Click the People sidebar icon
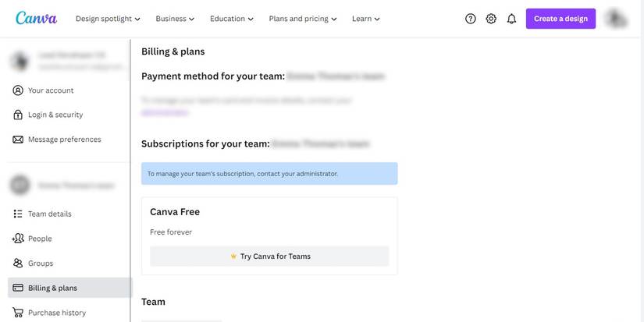This screenshot has width=644, height=322. tap(17, 239)
